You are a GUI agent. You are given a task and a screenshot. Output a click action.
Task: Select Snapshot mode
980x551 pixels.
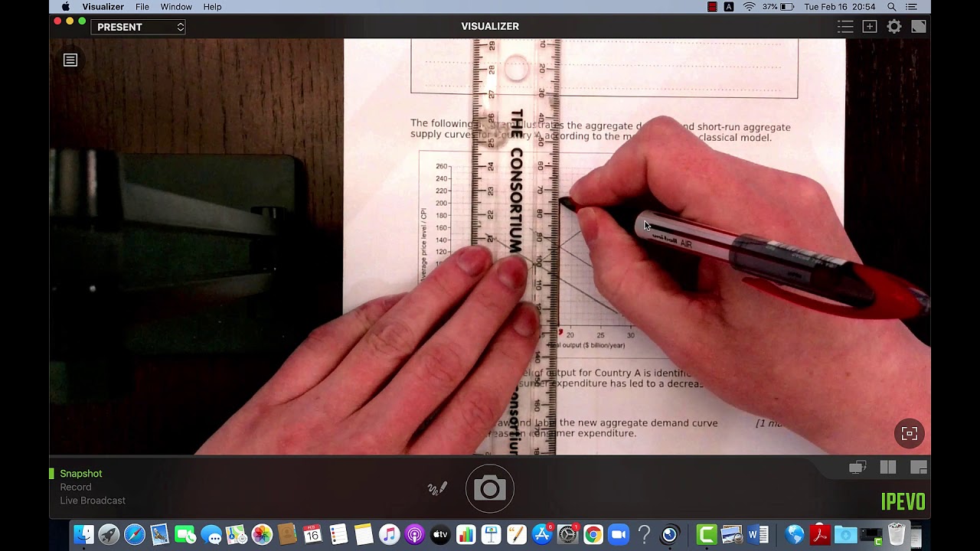81,474
